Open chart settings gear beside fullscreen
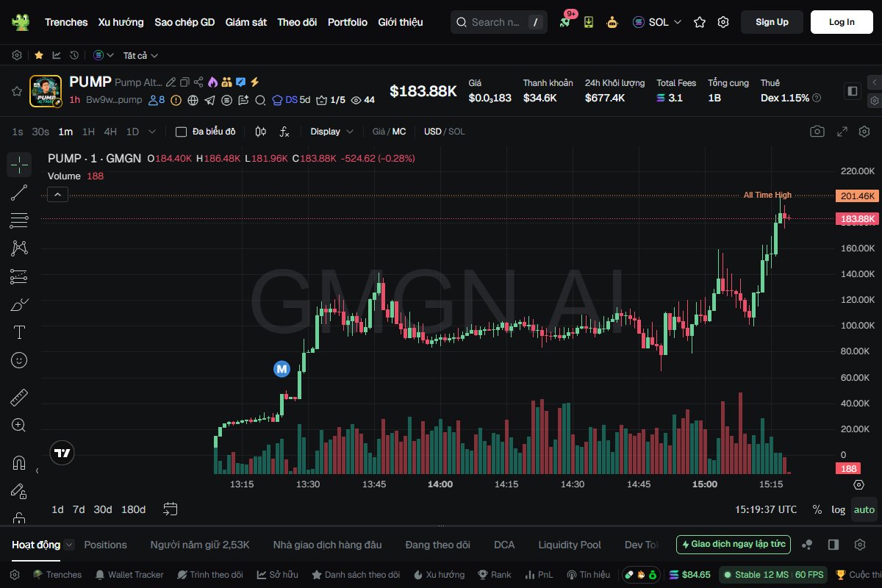This screenshot has height=588, width=882. (x=864, y=132)
